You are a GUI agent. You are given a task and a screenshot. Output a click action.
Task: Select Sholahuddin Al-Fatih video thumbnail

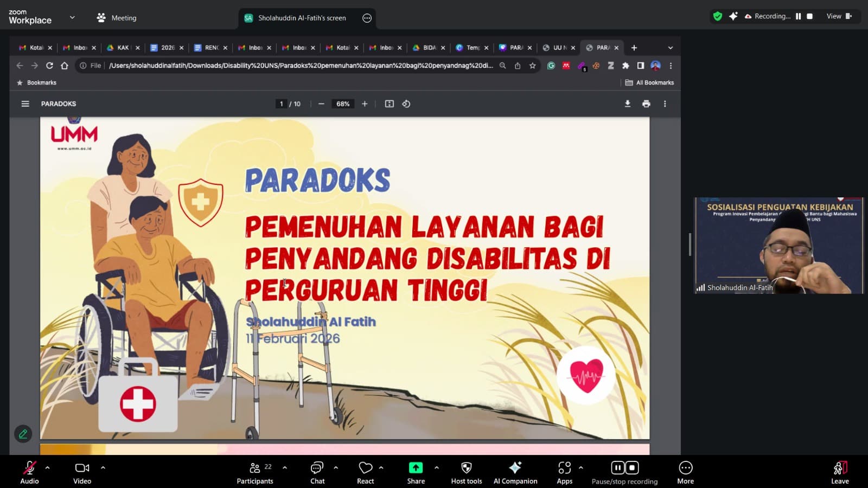click(778, 246)
